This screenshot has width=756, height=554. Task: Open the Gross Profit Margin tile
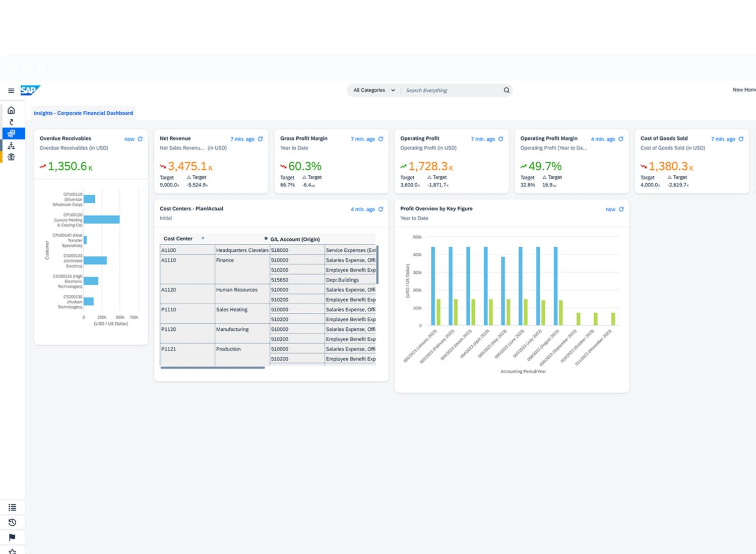[303, 138]
